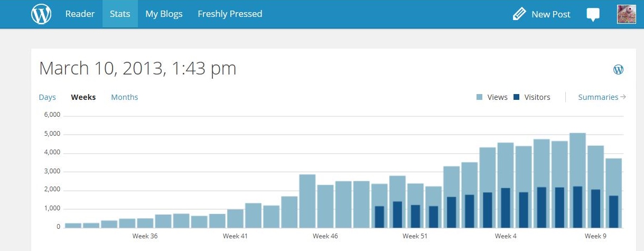Click the tallest views bar before Week 9

[577, 159]
